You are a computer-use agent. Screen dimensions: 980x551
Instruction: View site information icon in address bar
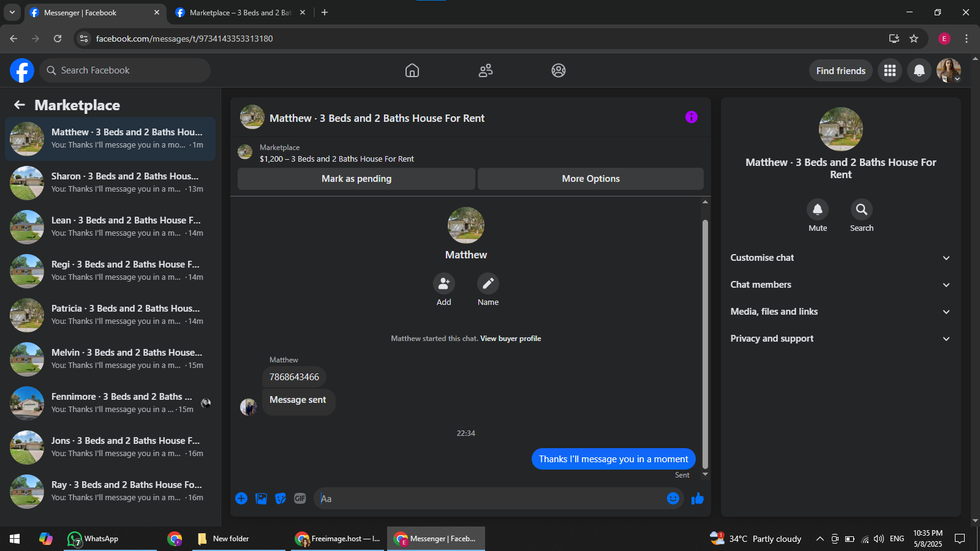click(84, 39)
